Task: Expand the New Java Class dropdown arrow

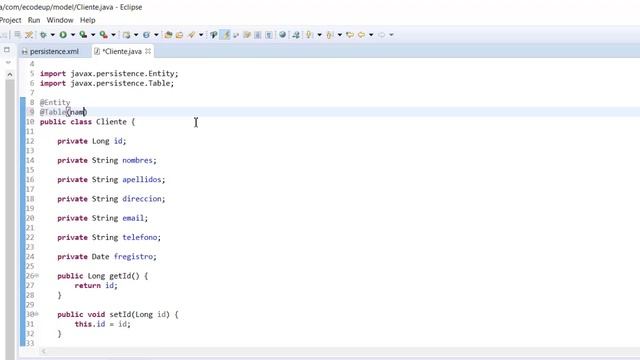Action: [x=156, y=35]
